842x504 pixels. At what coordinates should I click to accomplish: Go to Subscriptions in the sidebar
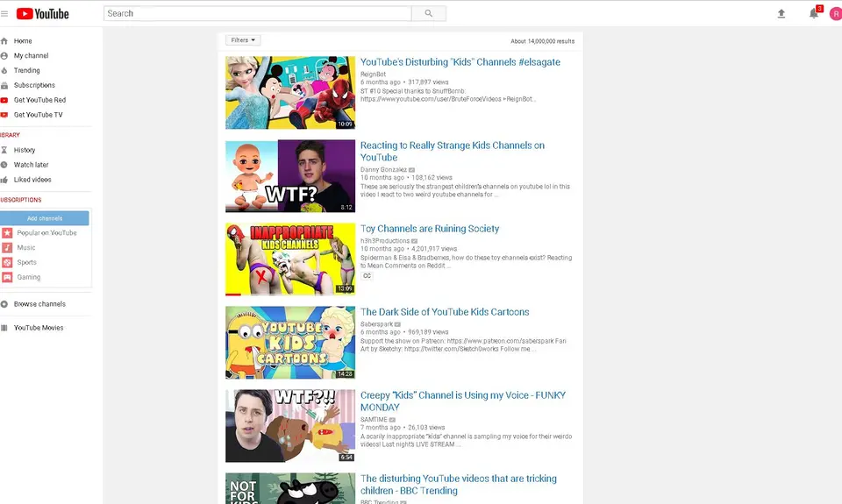tap(34, 85)
